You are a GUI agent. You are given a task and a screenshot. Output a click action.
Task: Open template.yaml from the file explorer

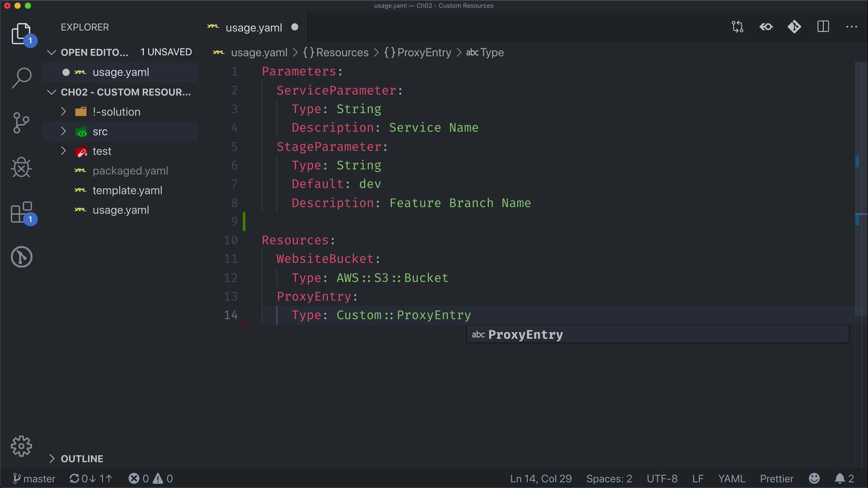(x=127, y=190)
